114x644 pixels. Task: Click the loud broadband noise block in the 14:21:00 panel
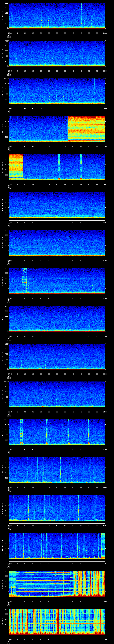pyautogui.click(x=86, y=129)
